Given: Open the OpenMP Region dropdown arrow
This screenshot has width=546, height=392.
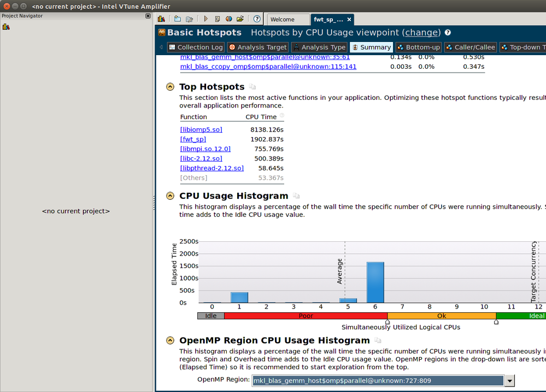Looking at the screenshot, I should pyautogui.click(x=509, y=381).
